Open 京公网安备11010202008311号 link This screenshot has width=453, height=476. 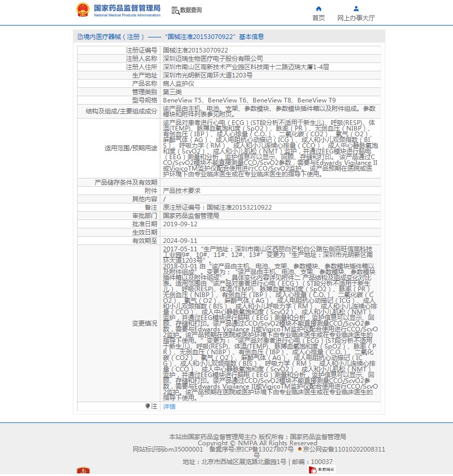(344, 449)
